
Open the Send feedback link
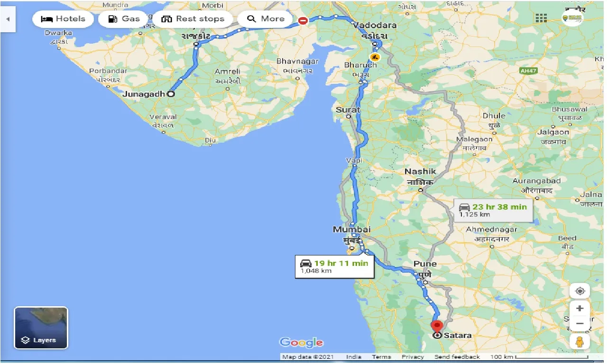(x=457, y=357)
